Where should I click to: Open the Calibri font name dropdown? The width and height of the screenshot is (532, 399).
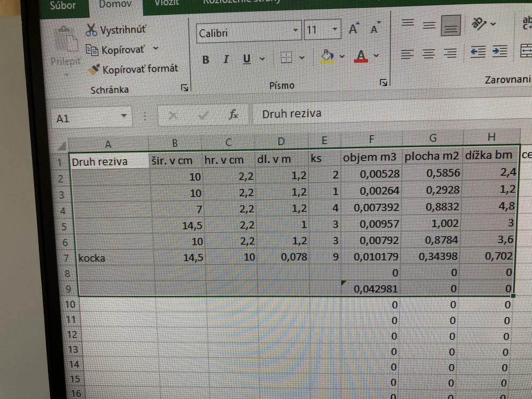pyautogui.click(x=296, y=30)
